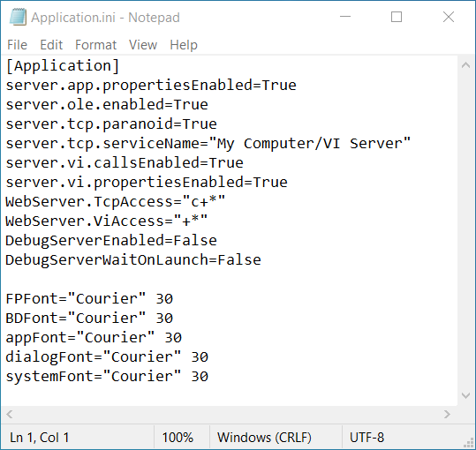Screen dimensions: 476x450
Task: Click the DebugServerEnabled=False line
Action: 111,241
